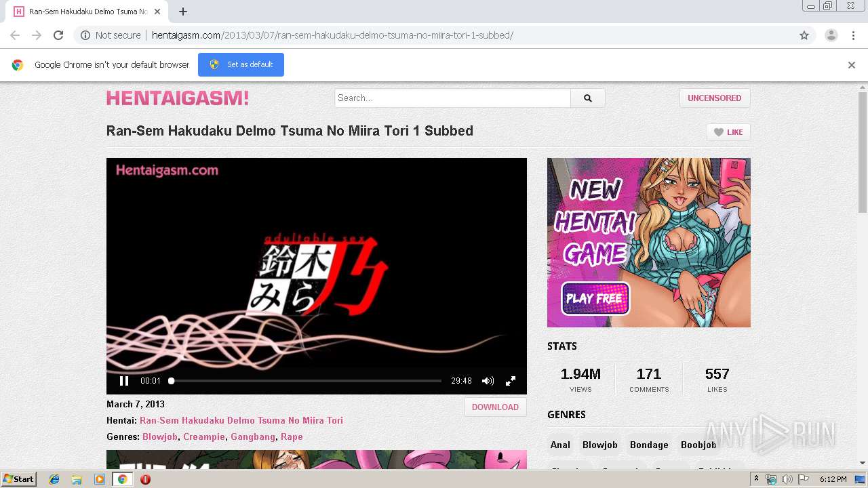Viewport: 868px width, 488px height.
Task: Click the 557 LIKES stat
Action: click(x=717, y=380)
